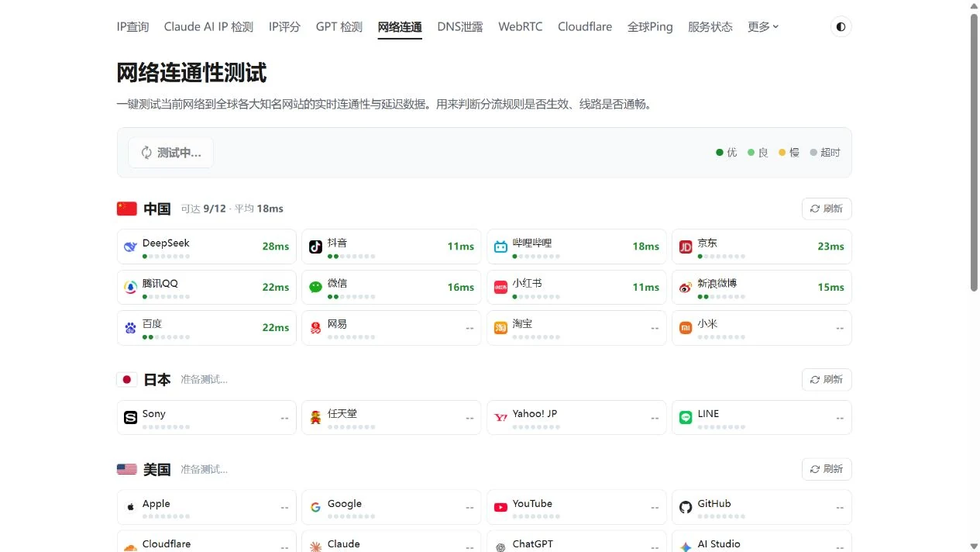This screenshot has width=980, height=552.
Task: Click the 良 light green legend dot
Action: point(751,153)
